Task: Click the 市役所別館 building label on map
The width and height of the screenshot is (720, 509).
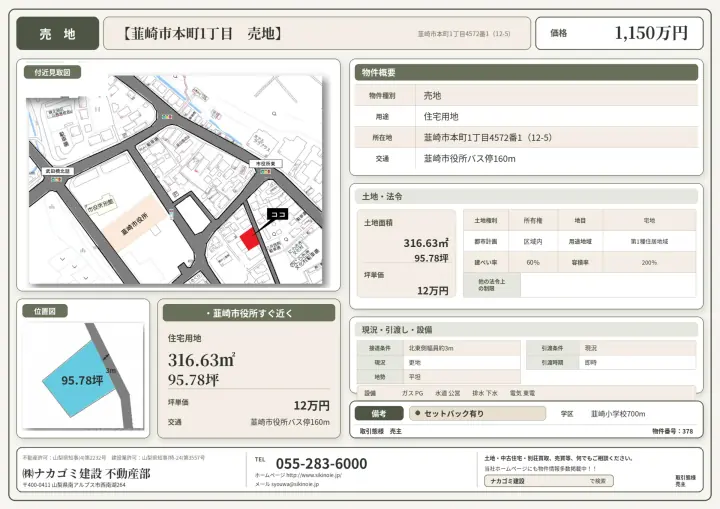Action: [x=101, y=205]
